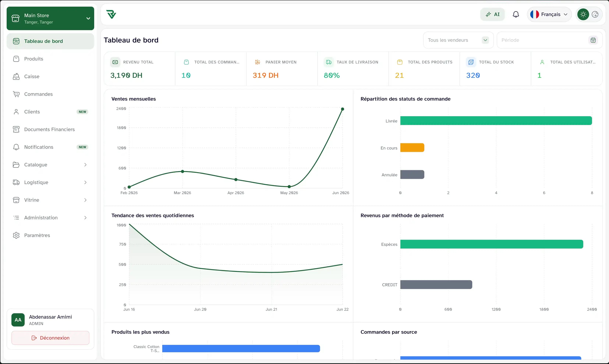This screenshot has height=364, width=609.
Task: Click the Tableau de bord sidebar icon
Action: click(x=16, y=41)
